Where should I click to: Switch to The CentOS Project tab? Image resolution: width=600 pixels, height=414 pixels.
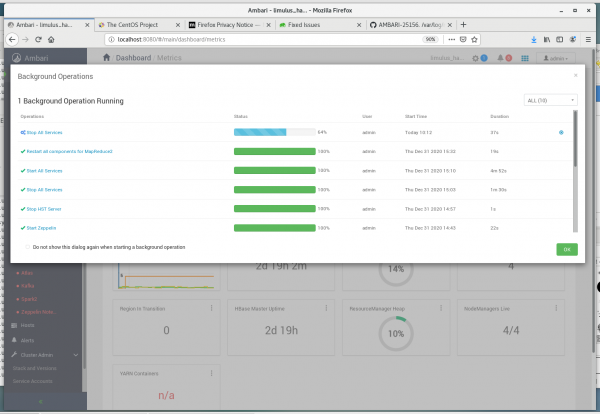(132, 25)
